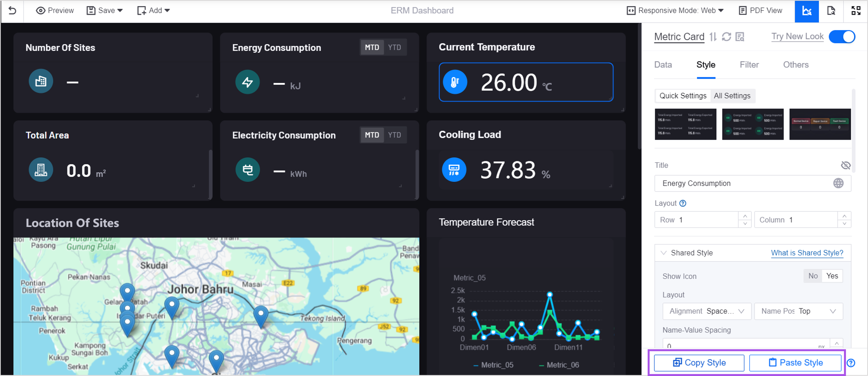This screenshot has width=868, height=376.
Task: Toggle the Try New Look switch
Action: 842,36
